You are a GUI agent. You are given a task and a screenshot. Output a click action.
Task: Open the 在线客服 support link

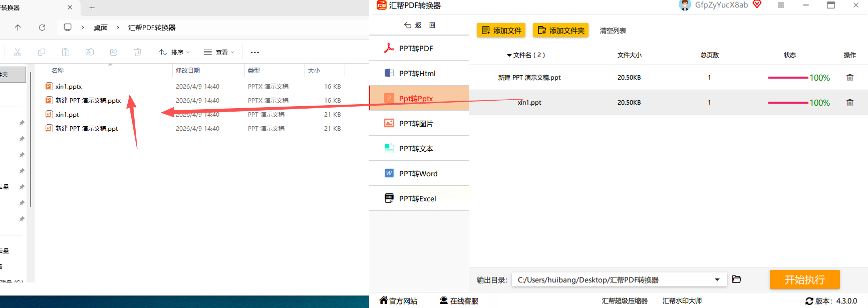(x=459, y=300)
